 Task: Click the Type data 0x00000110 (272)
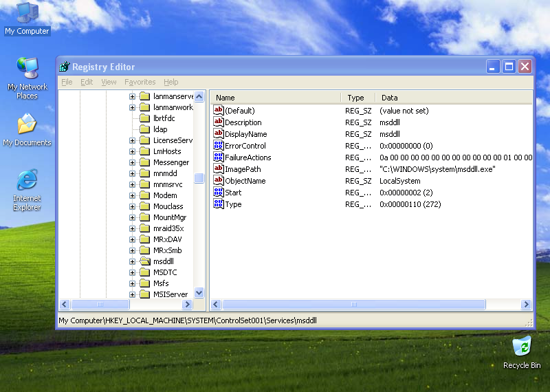click(x=410, y=204)
